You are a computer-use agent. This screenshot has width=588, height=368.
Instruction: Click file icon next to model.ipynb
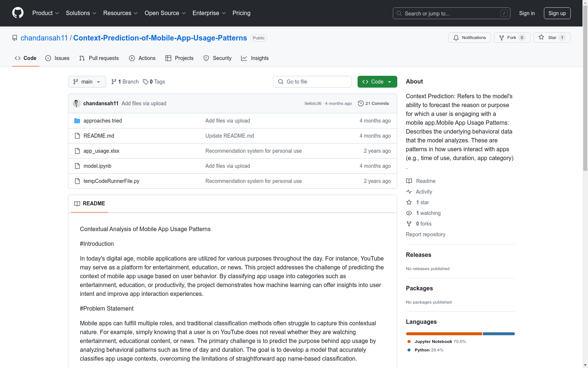tap(77, 166)
